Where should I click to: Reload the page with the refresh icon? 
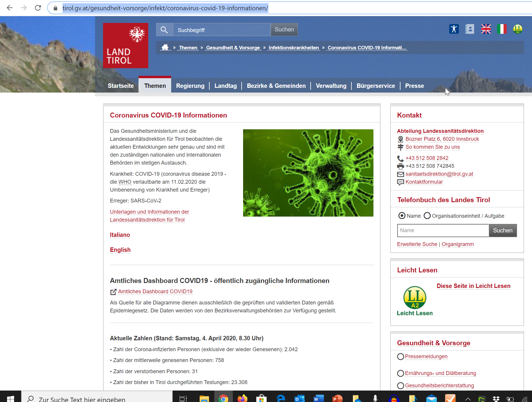pyautogui.click(x=38, y=8)
